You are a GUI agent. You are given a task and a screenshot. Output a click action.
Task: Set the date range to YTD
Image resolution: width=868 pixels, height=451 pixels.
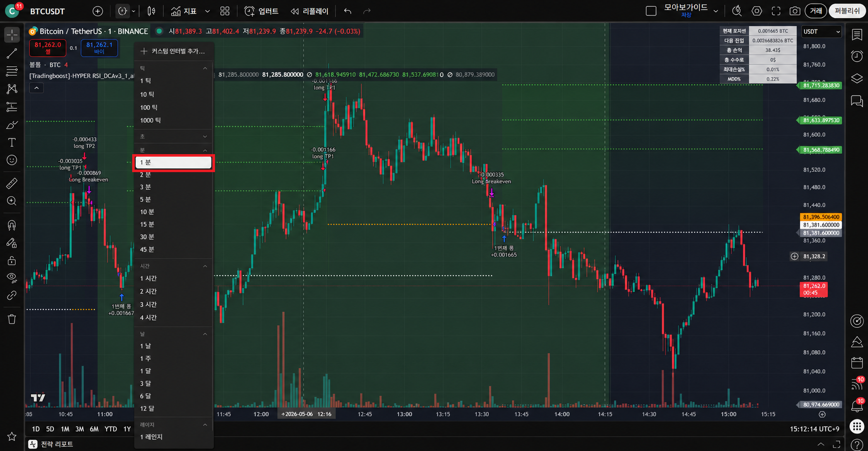(x=111, y=429)
